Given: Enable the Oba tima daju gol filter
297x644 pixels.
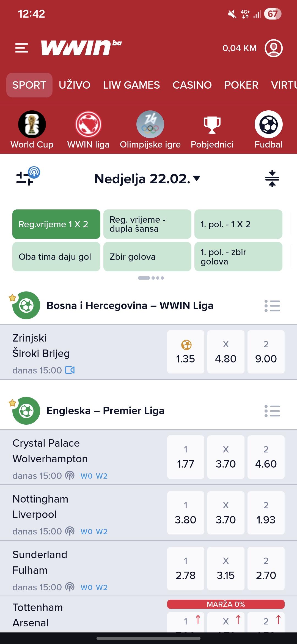Looking at the screenshot, I should pos(56,257).
